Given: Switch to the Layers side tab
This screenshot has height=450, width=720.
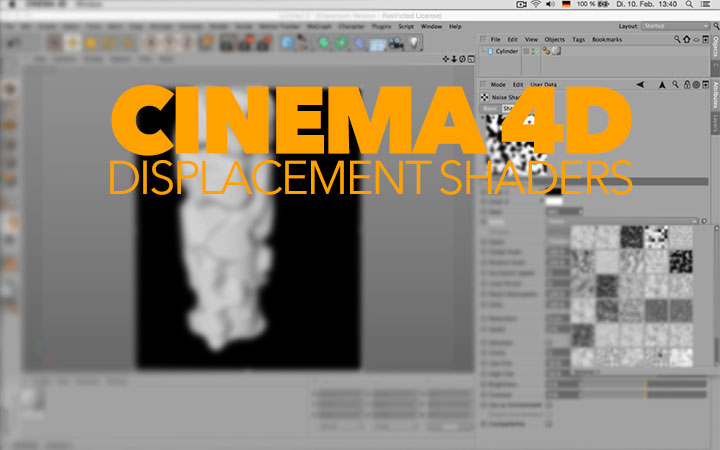Looking at the screenshot, I should pyautogui.click(x=715, y=123).
